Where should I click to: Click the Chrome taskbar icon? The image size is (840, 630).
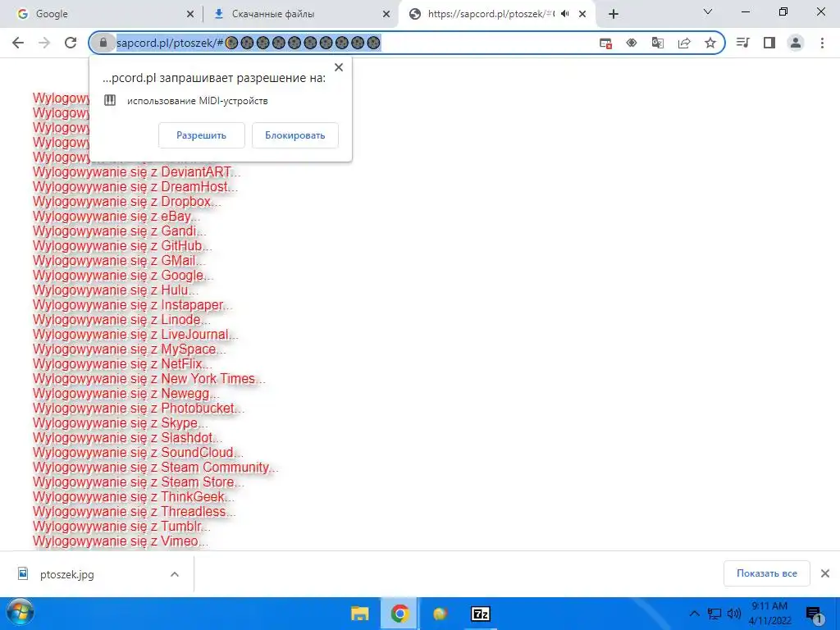399,614
